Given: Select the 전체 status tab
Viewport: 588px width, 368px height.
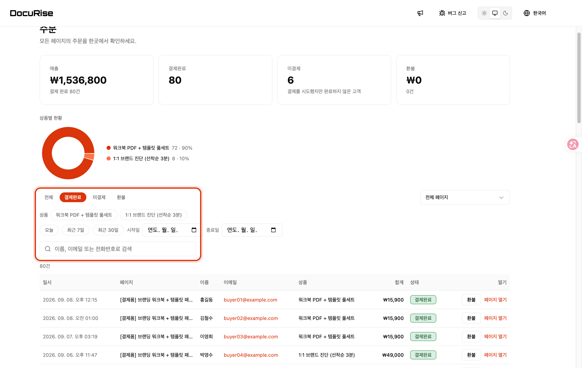Looking at the screenshot, I should (x=49, y=197).
